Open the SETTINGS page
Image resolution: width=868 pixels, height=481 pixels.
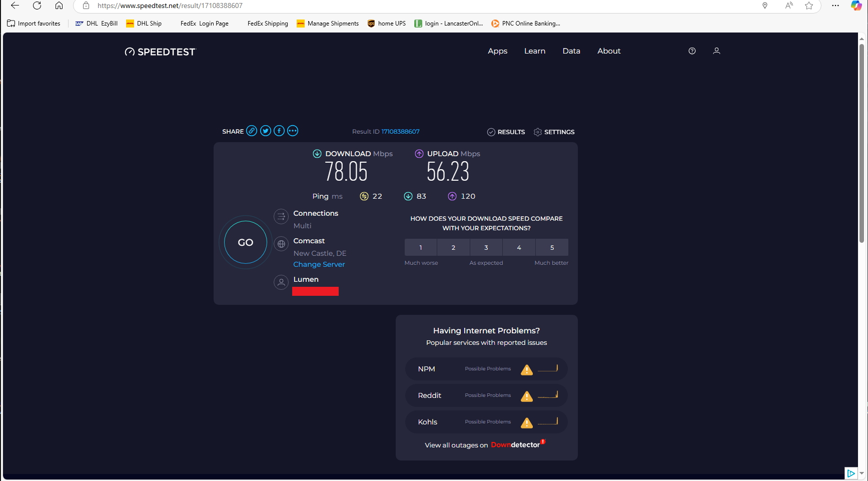pos(554,132)
